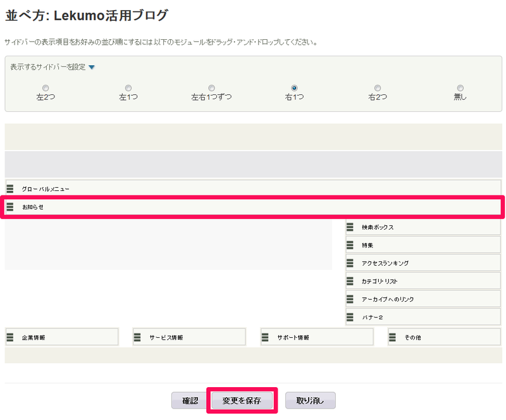Click the 確認 button
The height and width of the screenshot is (420, 506).
click(x=190, y=400)
